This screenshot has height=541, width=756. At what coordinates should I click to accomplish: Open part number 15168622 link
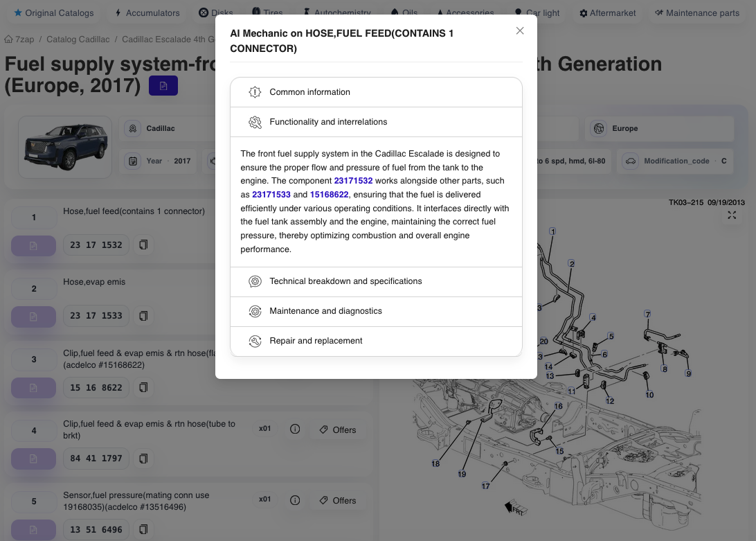(x=330, y=195)
